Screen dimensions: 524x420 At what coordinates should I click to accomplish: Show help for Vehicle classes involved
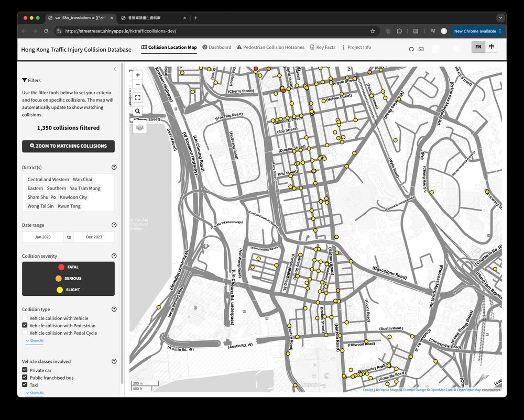click(x=114, y=361)
